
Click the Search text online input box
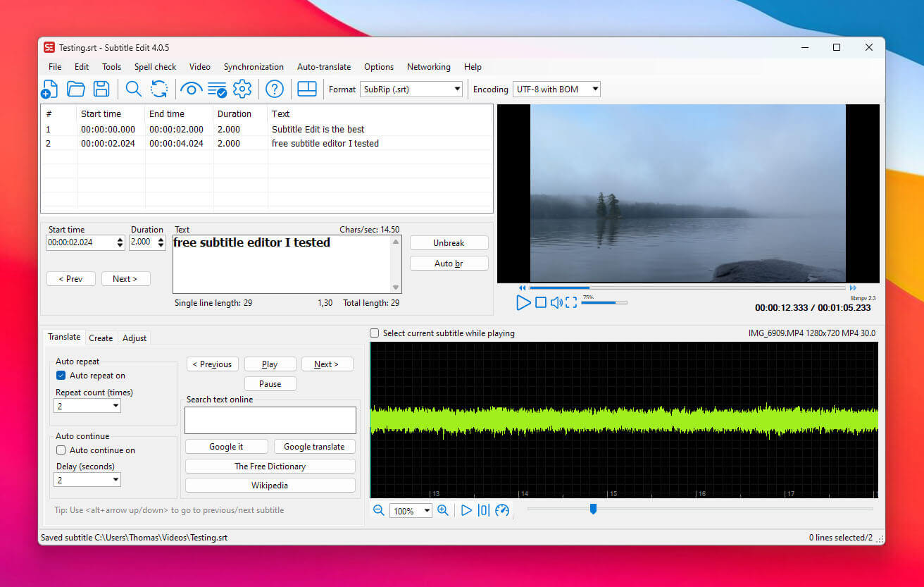[270, 420]
